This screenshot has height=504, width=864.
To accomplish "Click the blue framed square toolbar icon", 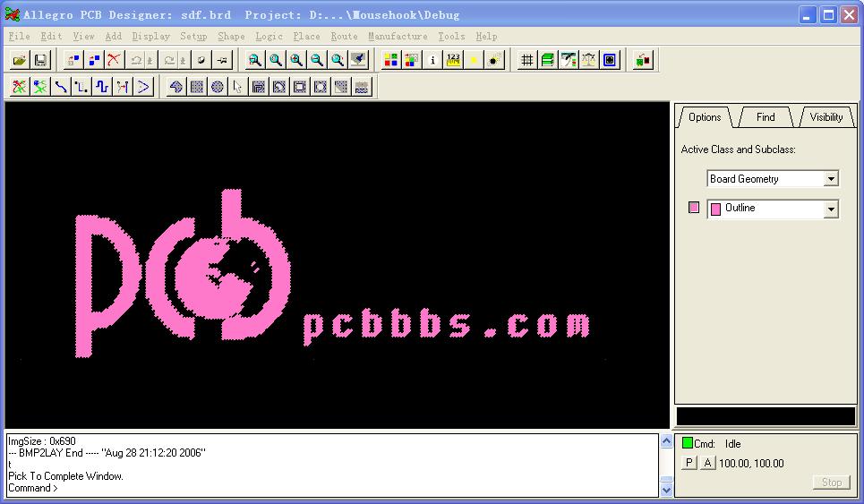I will coord(610,59).
